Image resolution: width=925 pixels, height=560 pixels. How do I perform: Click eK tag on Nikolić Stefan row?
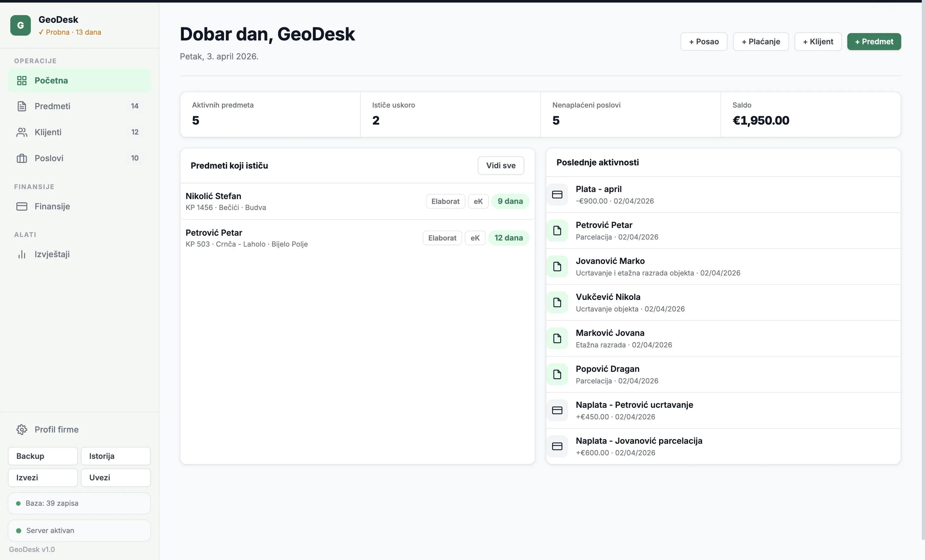tap(478, 201)
